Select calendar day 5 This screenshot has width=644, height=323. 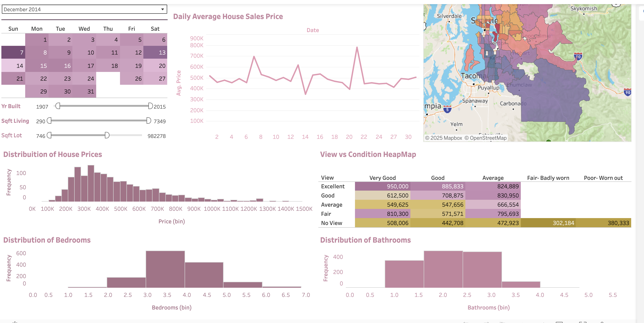pyautogui.click(x=132, y=39)
